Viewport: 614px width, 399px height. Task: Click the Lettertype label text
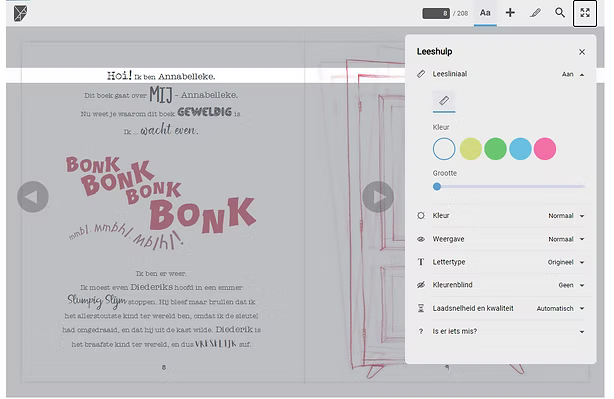449,262
